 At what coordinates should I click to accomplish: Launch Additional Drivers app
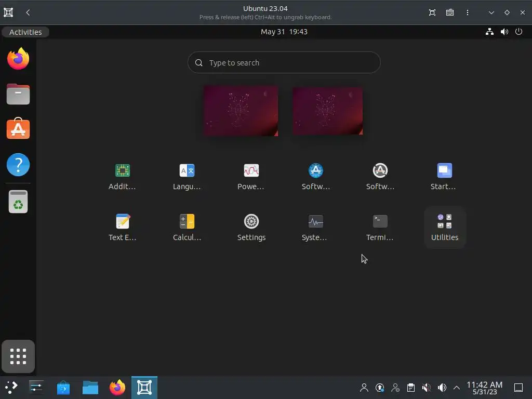pos(122,177)
